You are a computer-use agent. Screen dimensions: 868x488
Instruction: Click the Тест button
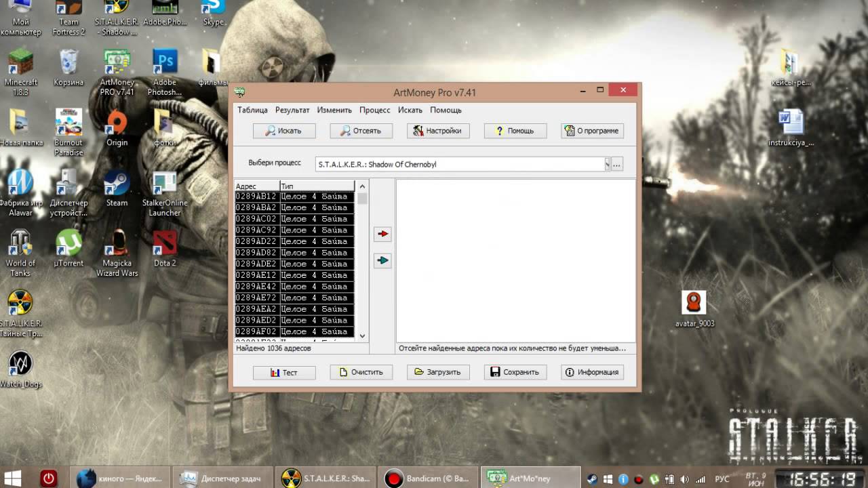click(x=284, y=372)
